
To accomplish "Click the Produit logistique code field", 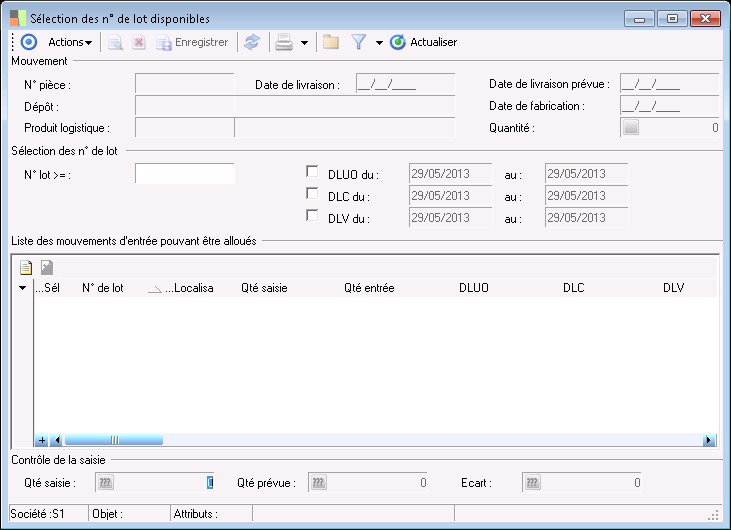I will 185,128.
